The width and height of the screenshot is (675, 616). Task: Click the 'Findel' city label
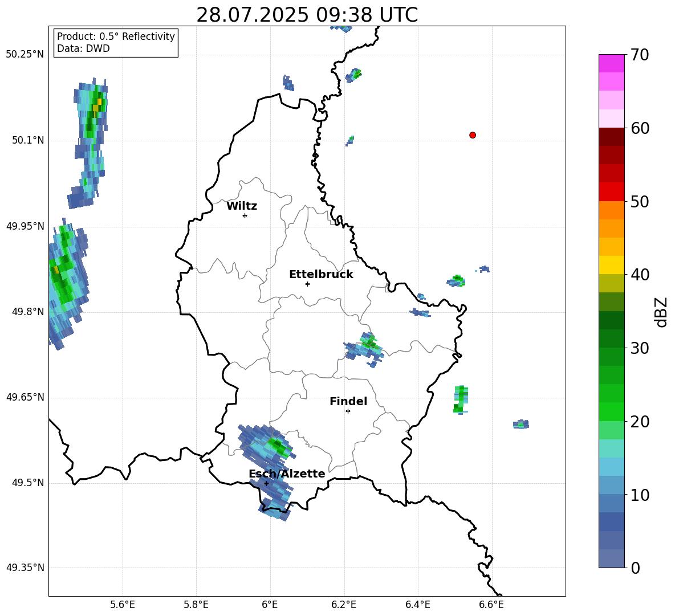click(348, 401)
